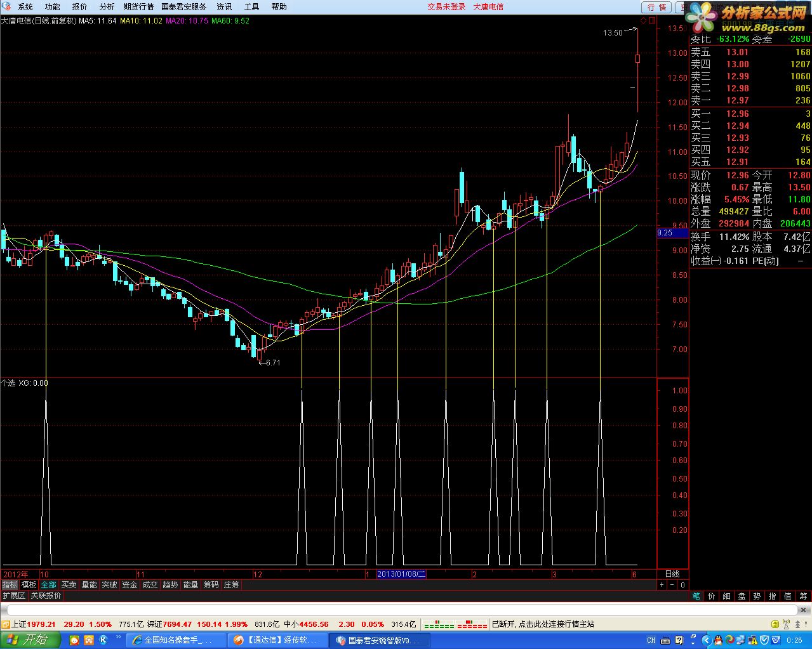
Task: Switch to the 模板 tab
Action: pyautogui.click(x=29, y=585)
